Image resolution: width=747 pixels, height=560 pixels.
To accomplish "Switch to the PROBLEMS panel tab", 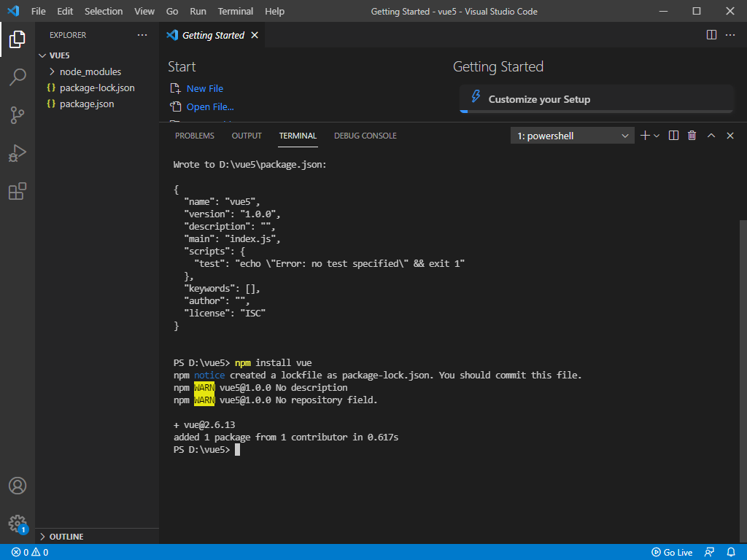I will click(195, 136).
